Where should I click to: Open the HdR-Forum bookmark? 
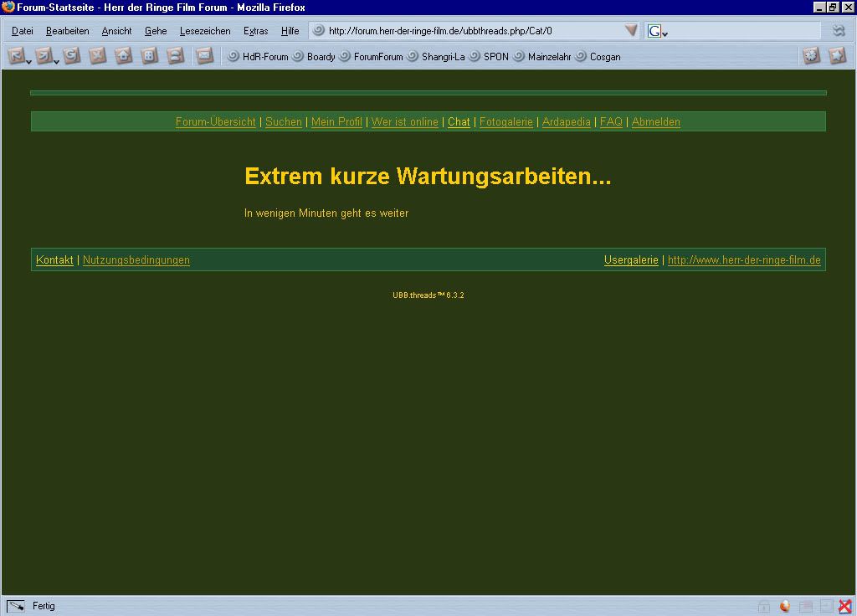(258, 56)
